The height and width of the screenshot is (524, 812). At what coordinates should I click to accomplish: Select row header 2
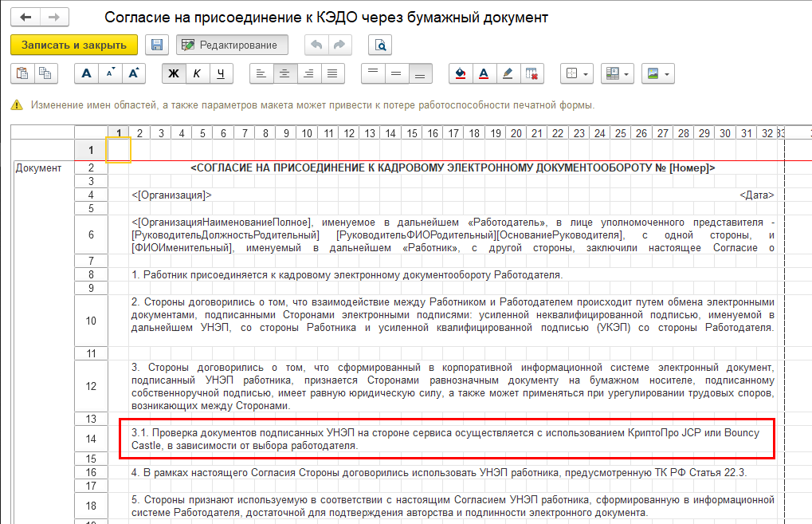[91, 168]
